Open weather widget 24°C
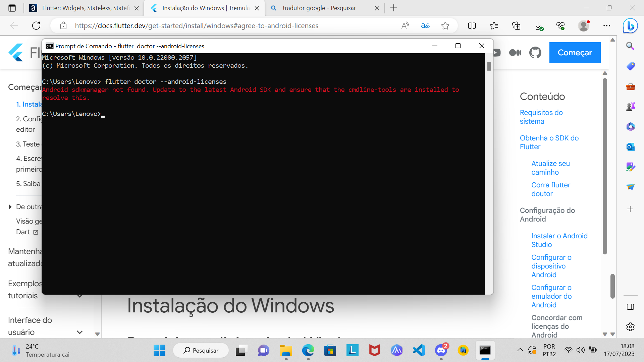Screen dimensions: 644x362 [x=40, y=351]
